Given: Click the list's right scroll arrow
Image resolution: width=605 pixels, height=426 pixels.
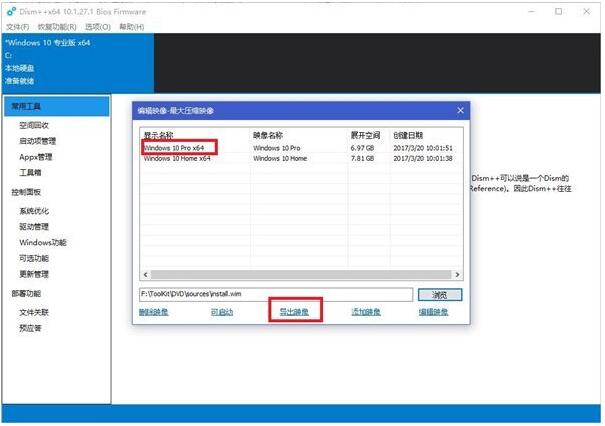Looking at the screenshot, I should tap(457, 275).
